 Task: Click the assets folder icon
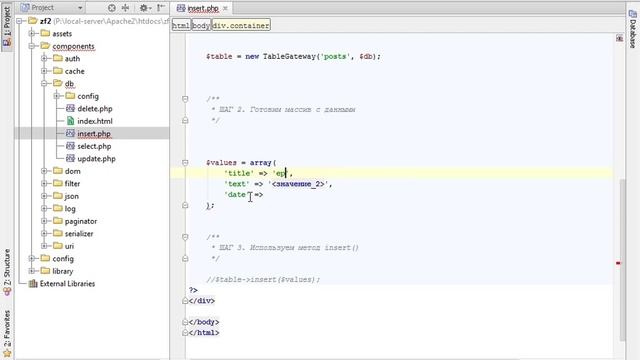pos(45,33)
